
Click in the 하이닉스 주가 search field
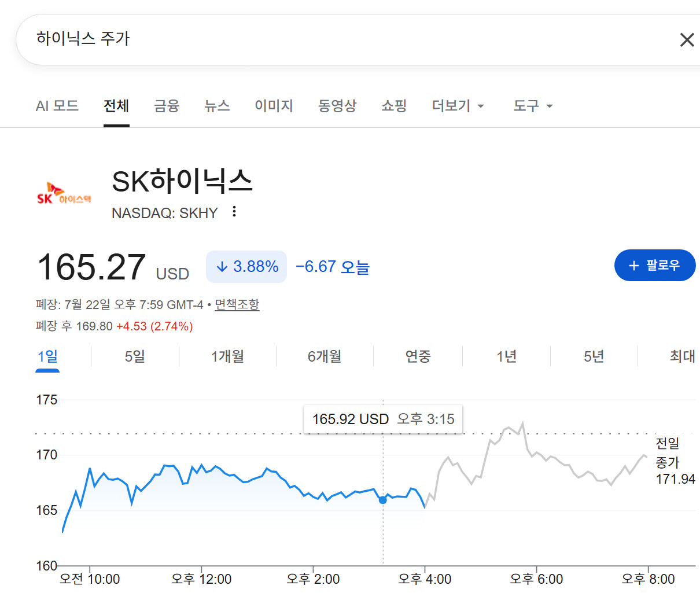[347, 39]
